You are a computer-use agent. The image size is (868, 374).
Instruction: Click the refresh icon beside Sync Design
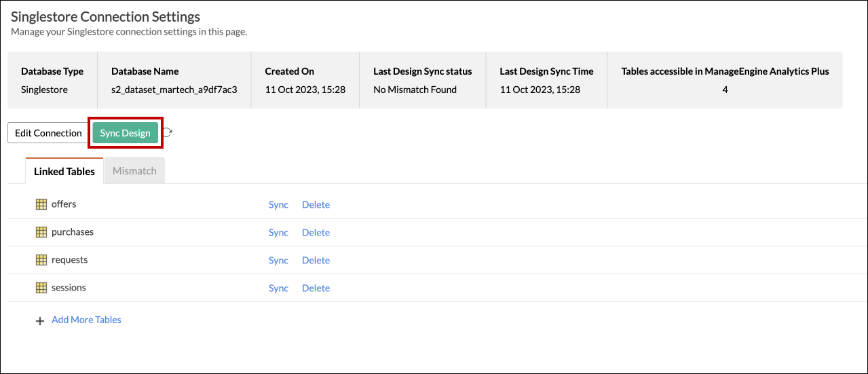[167, 133]
